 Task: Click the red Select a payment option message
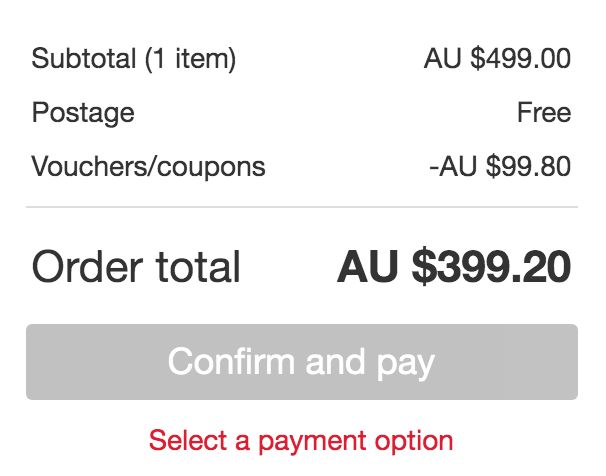coord(301,440)
